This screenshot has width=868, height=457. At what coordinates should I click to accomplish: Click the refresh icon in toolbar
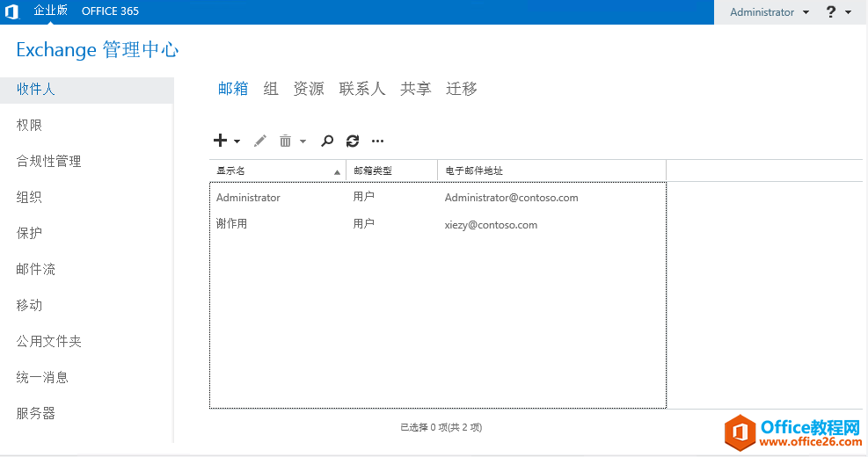353,141
